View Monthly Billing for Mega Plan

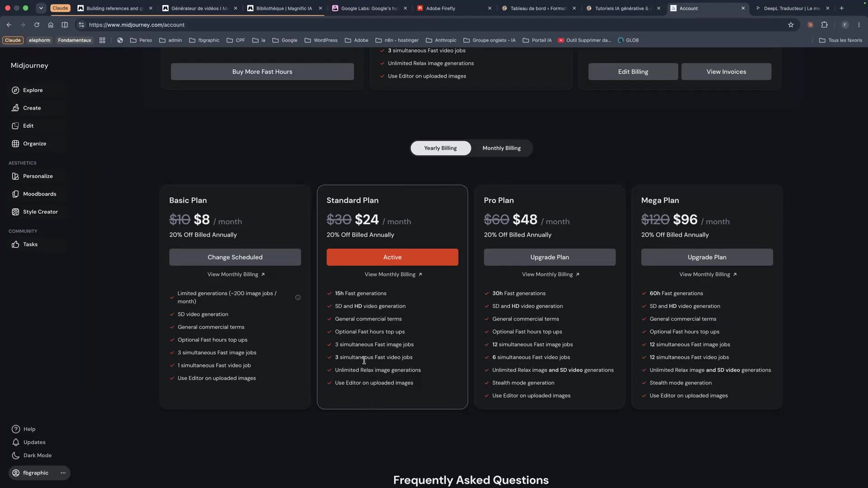click(x=708, y=275)
